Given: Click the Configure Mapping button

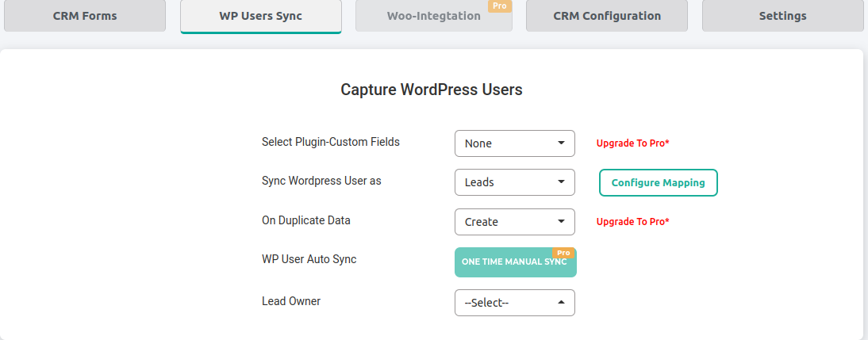Looking at the screenshot, I should pos(659,182).
